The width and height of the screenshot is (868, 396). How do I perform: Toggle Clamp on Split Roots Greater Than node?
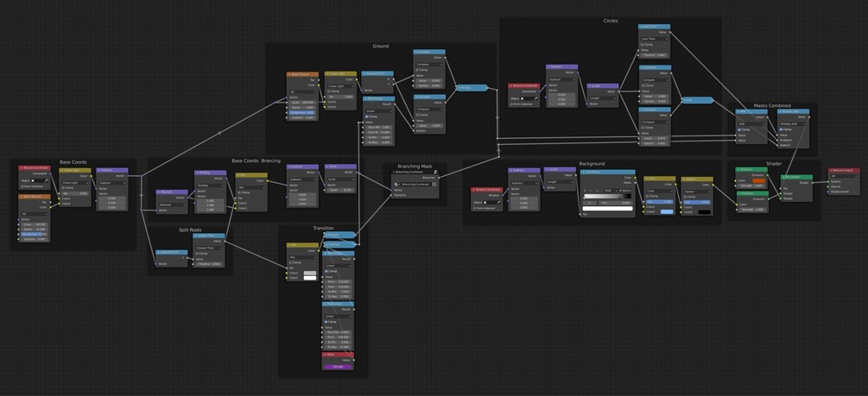click(197, 254)
